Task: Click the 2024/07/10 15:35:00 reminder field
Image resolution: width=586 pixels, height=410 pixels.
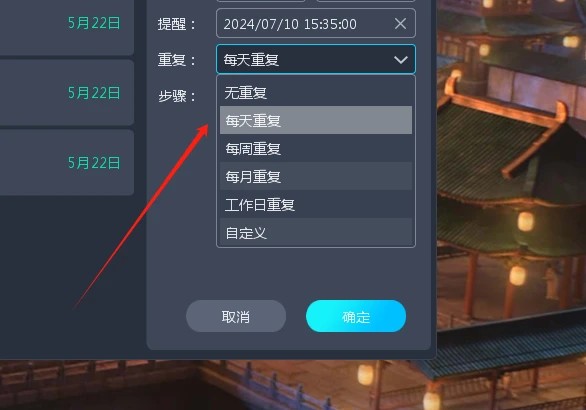Action: [x=316, y=24]
